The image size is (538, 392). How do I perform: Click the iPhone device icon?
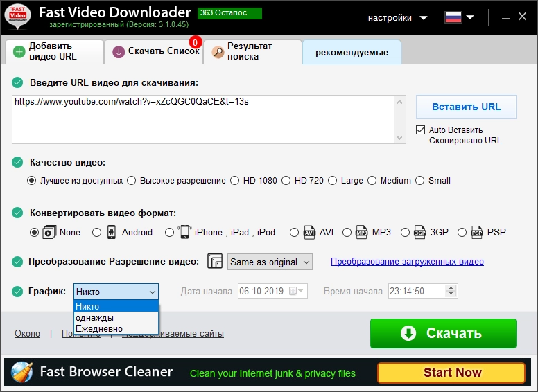[184, 232]
